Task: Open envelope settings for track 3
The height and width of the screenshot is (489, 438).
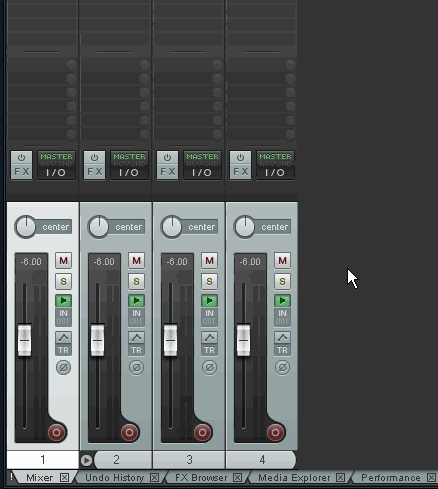Action: pyautogui.click(x=209, y=338)
